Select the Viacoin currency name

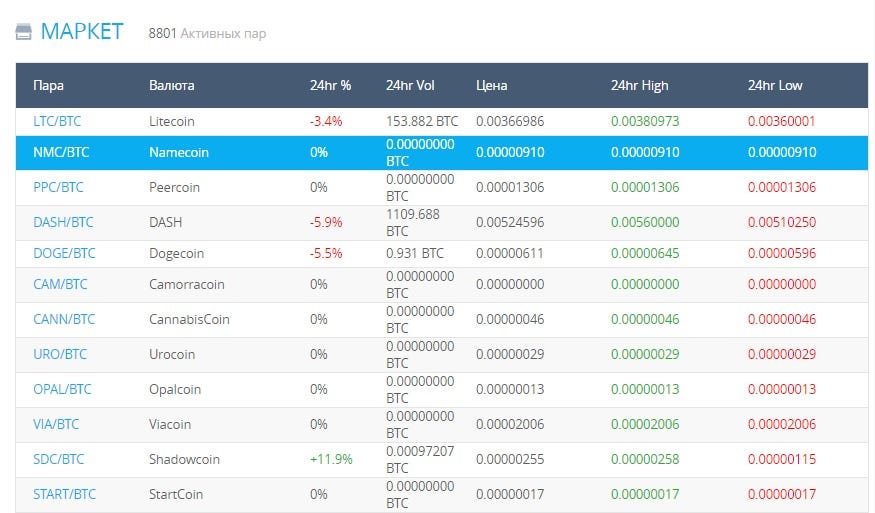pos(170,424)
